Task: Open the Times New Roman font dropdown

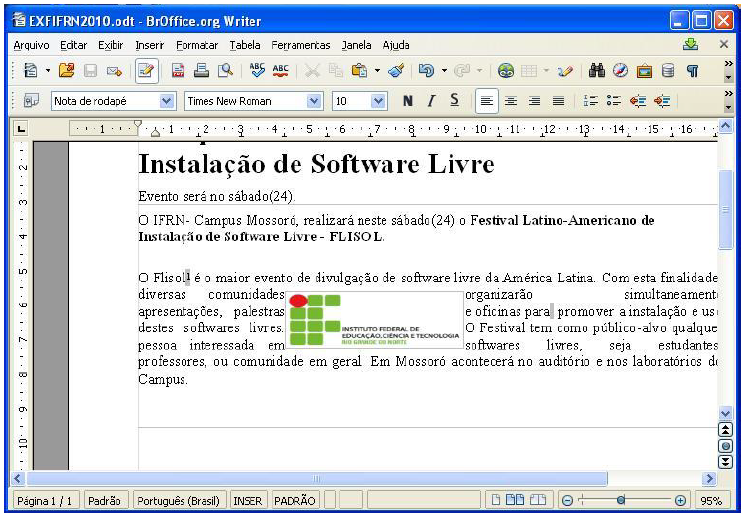Action: 314,101
